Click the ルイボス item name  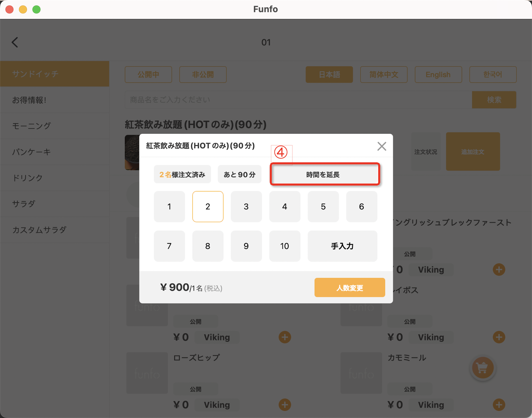406,290
